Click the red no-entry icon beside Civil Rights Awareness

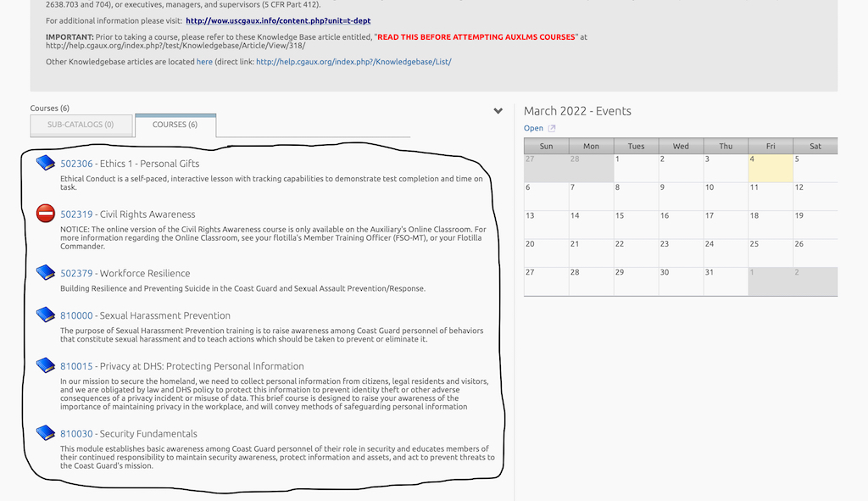(46, 214)
